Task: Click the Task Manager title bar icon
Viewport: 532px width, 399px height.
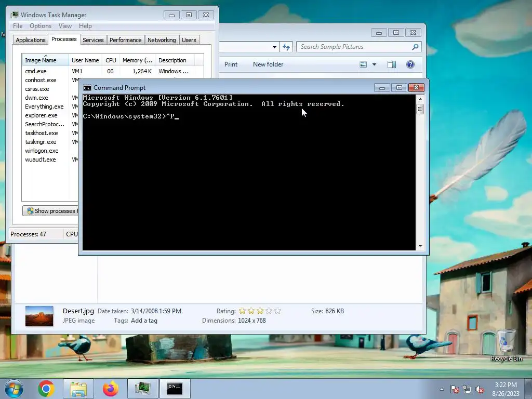Action: tap(14, 15)
